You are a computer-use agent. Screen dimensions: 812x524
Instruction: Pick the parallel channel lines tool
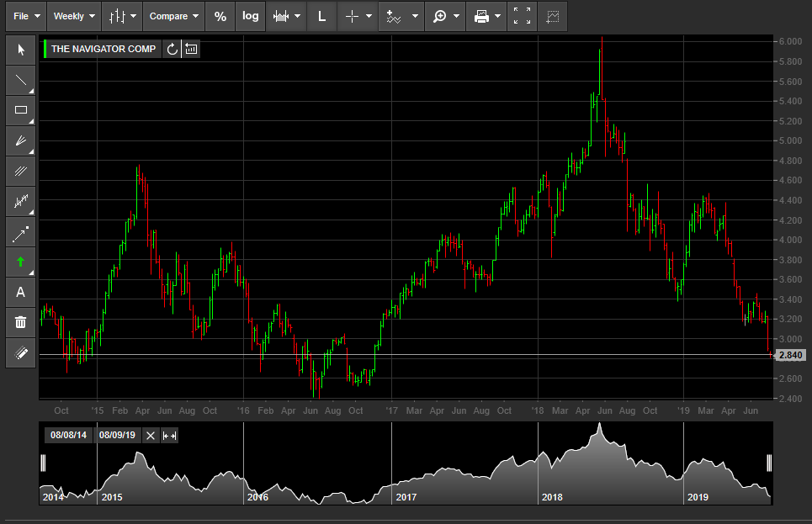21,172
